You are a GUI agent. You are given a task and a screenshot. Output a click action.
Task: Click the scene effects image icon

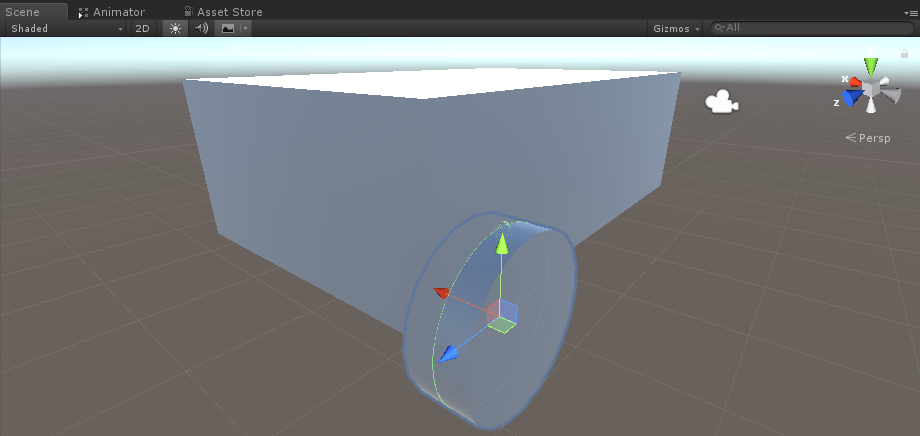click(227, 29)
